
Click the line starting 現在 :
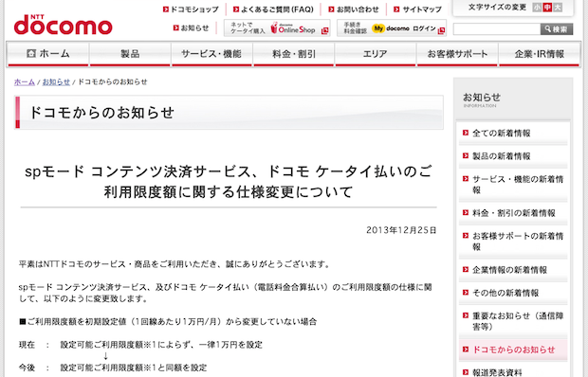pyautogui.click(x=140, y=345)
